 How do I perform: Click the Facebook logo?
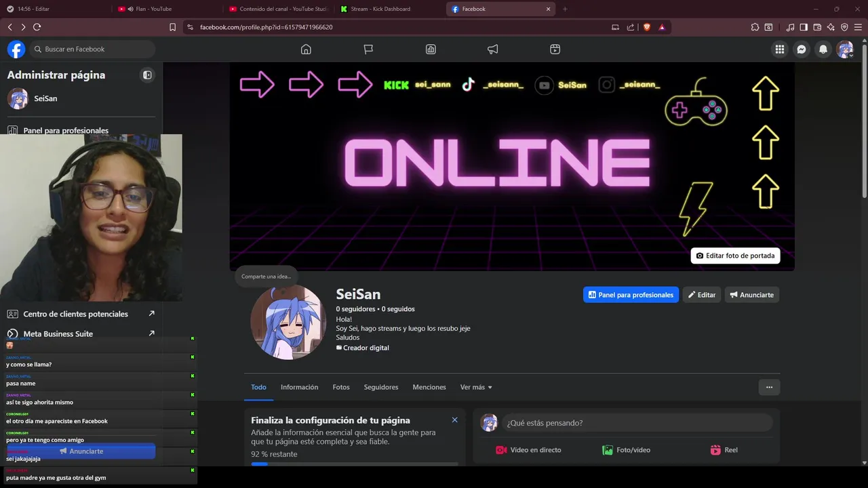tap(16, 49)
